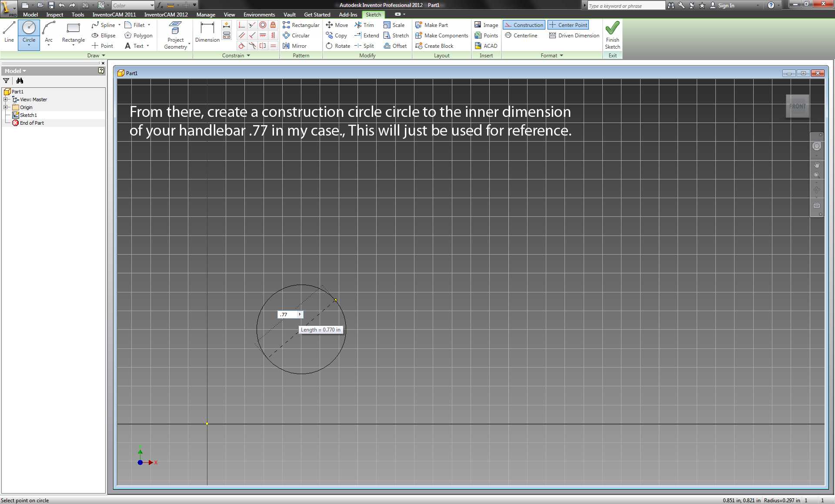835x504 pixels.
Task: Pick the Move tool
Action: click(x=337, y=25)
